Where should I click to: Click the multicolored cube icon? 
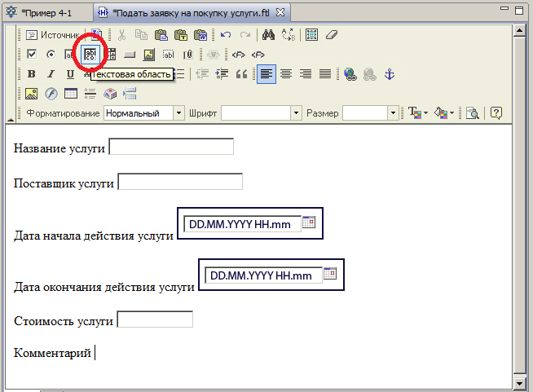click(110, 94)
